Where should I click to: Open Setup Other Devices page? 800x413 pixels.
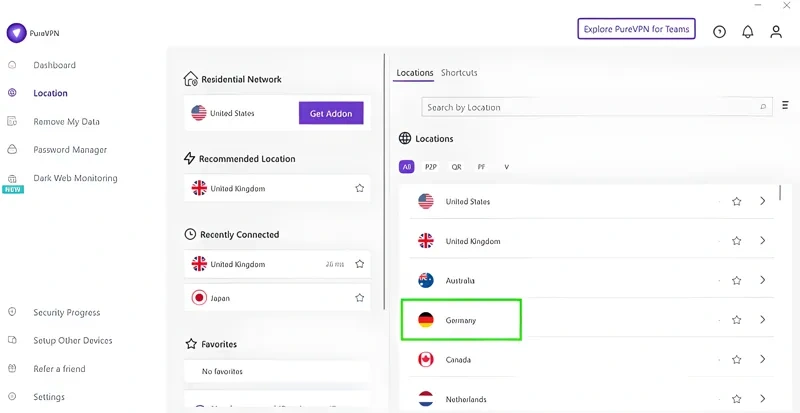pyautogui.click(x=72, y=341)
